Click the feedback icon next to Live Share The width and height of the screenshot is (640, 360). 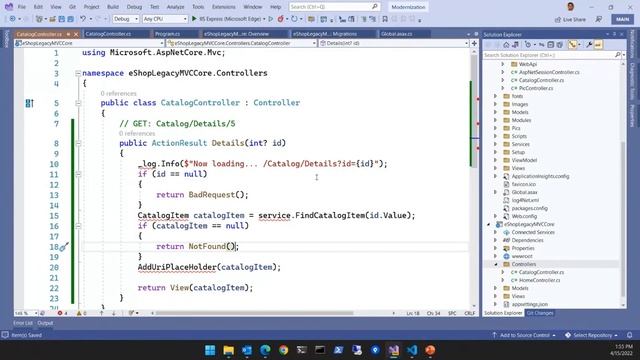pos(599,19)
